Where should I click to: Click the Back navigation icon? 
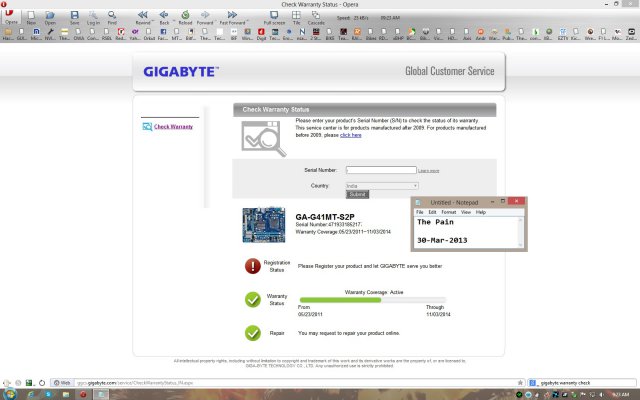tap(164, 17)
